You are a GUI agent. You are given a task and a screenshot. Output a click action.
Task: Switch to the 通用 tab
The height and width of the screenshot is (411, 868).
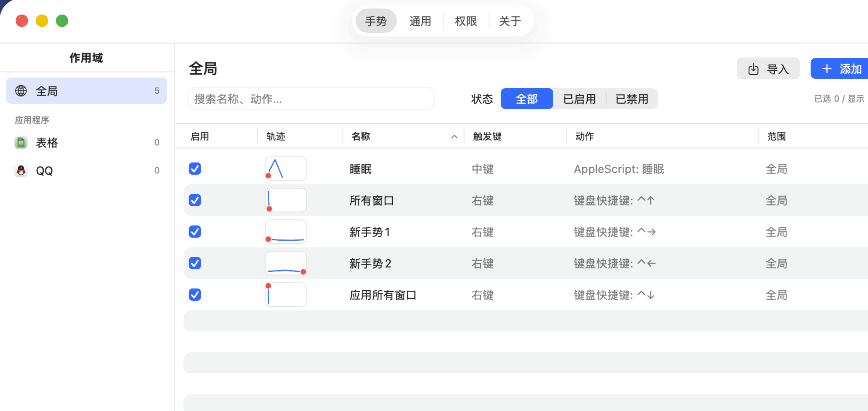tap(420, 21)
